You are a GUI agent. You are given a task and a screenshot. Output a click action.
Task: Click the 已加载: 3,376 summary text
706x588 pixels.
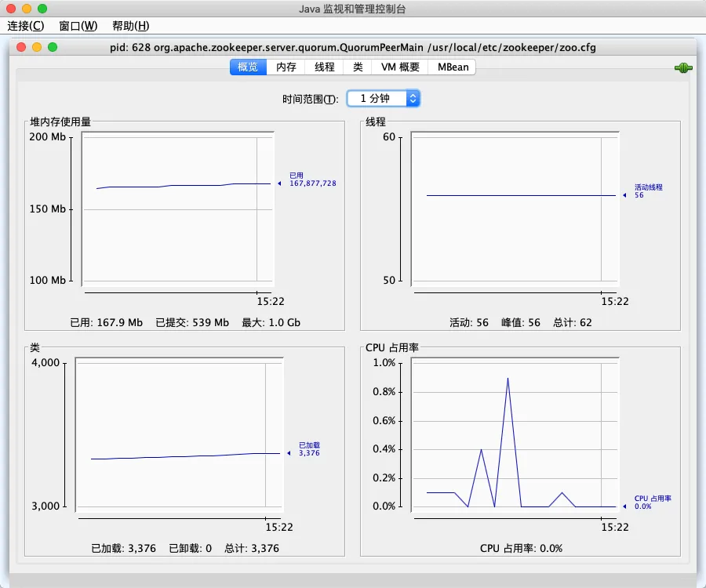(123, 549)
